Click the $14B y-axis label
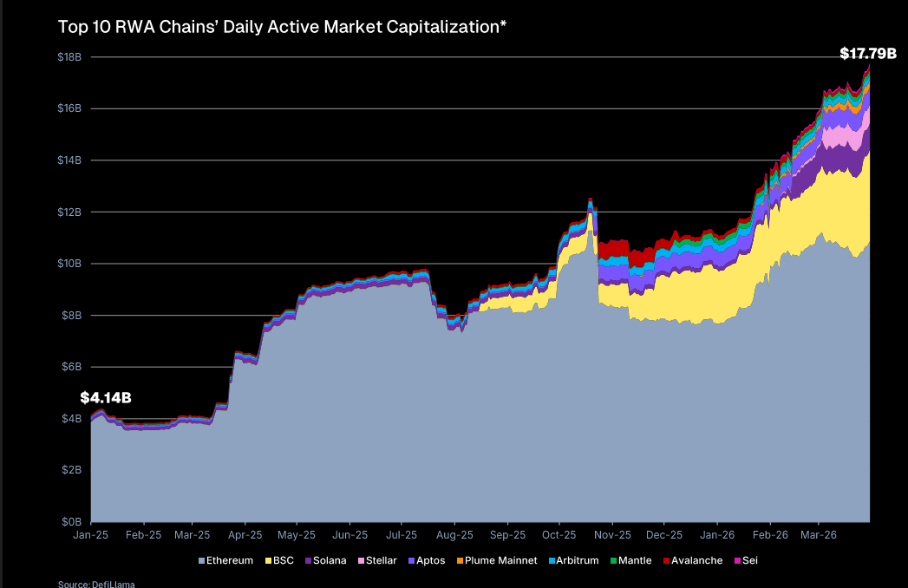 (x=69, y=160)
